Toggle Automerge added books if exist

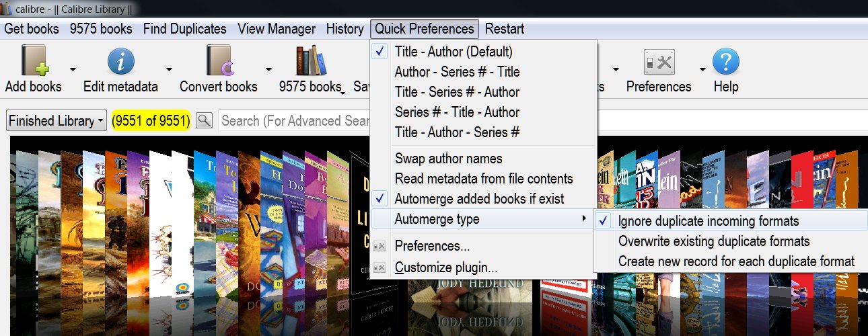click(483, 199)
